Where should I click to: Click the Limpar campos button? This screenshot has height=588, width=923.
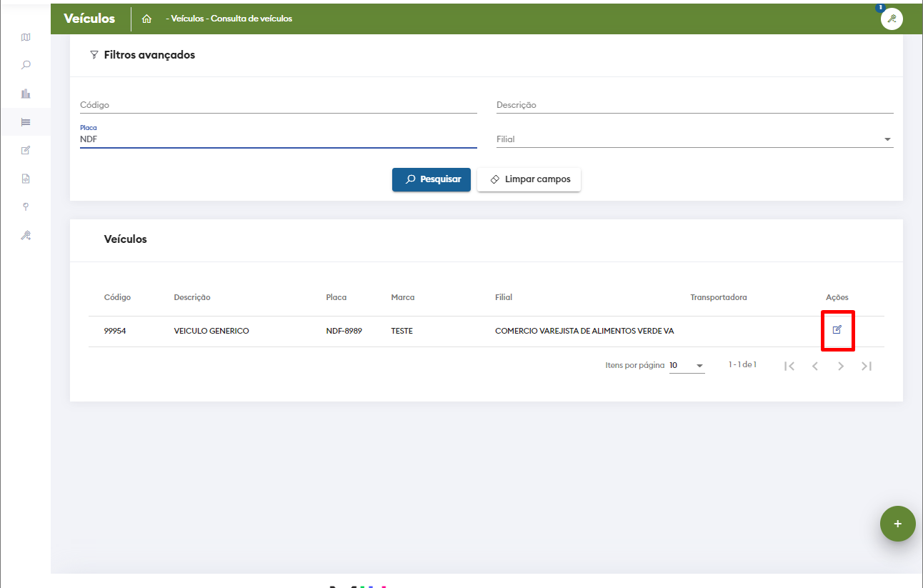[529, 179]
